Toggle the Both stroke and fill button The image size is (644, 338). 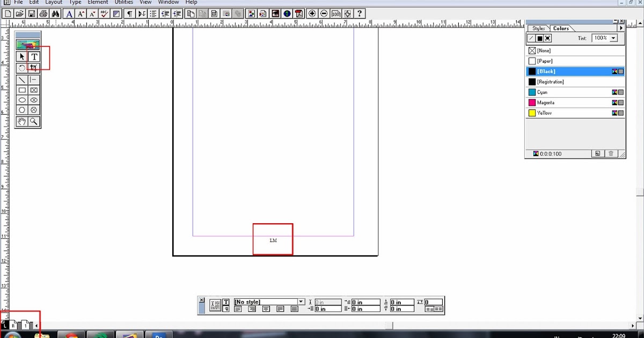(x=548, y=38)
